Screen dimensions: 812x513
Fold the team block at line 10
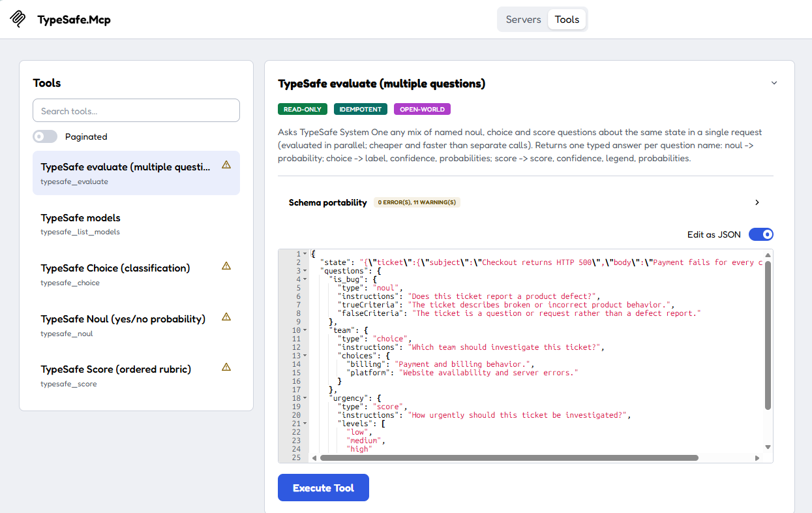(305, 330)
